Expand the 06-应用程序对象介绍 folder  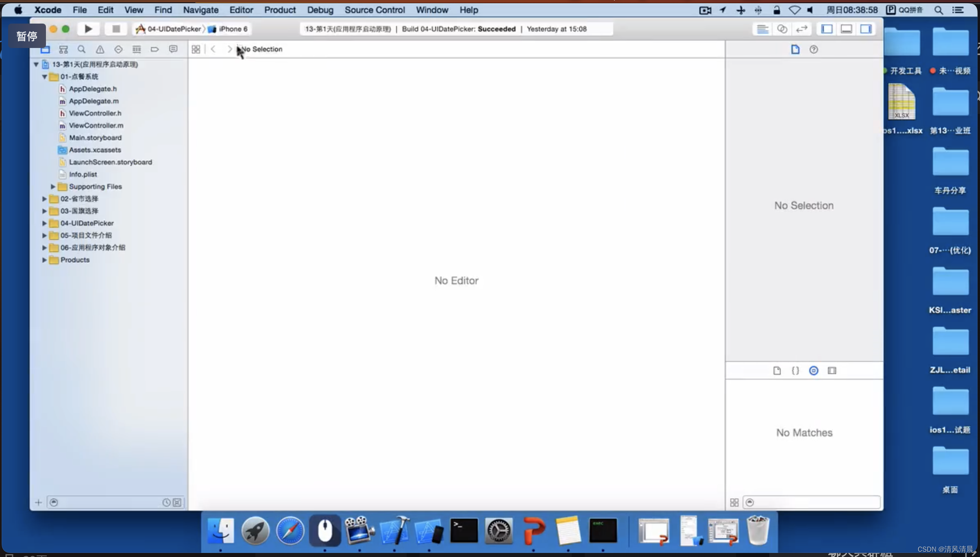(44, 248)
